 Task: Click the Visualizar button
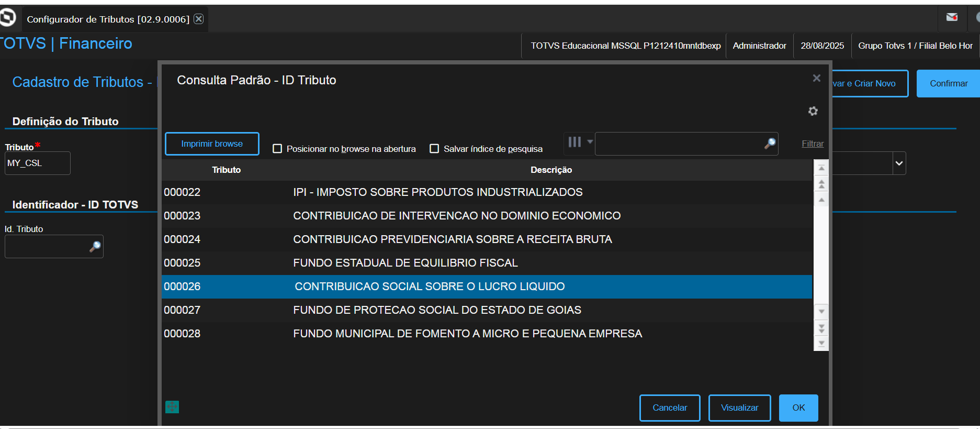coord(739,408)
